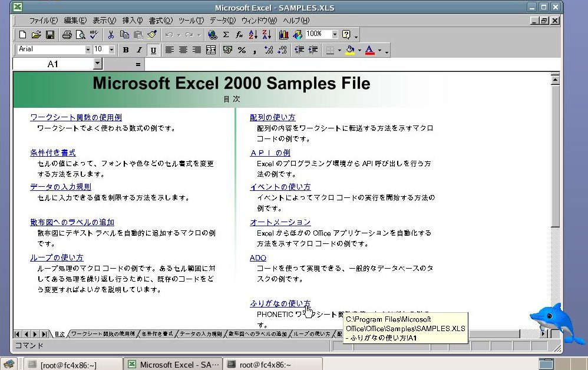Open the font size 10 dropdown
This screenshot has width=588, height=370.
click(111, 49)
